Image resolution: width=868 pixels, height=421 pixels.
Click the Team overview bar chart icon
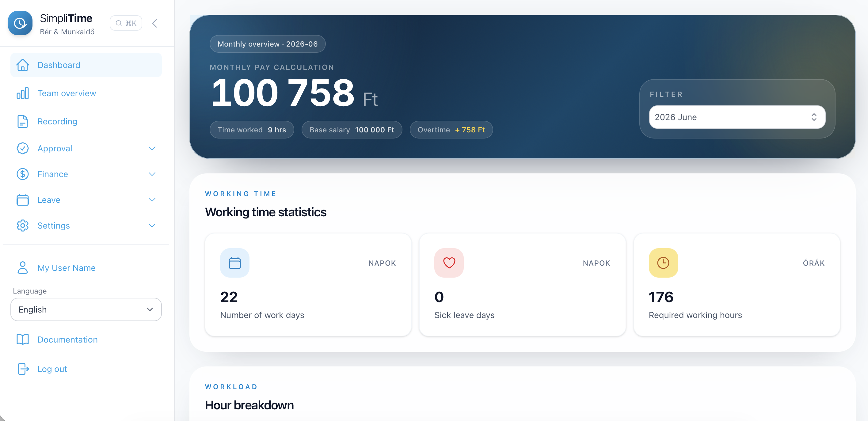pos(23,93)
